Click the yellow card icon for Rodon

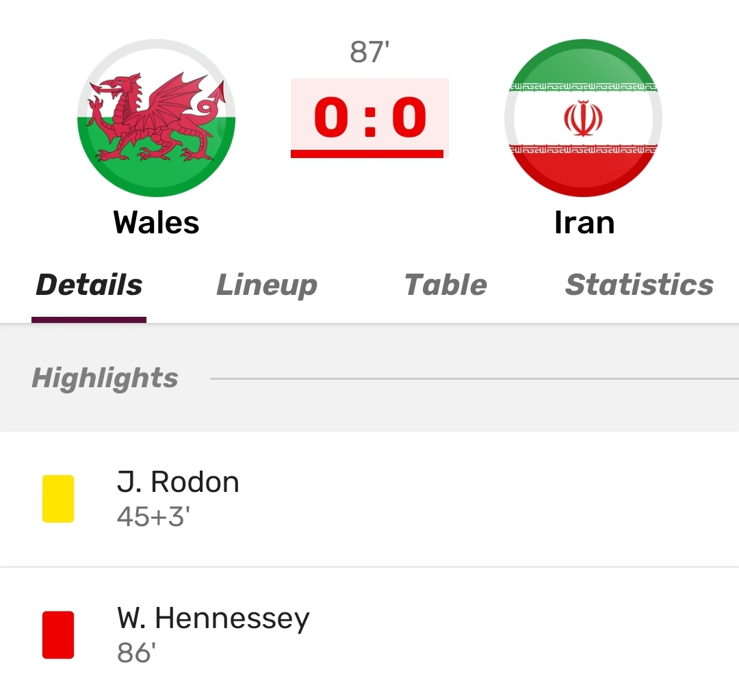[58, 499]
